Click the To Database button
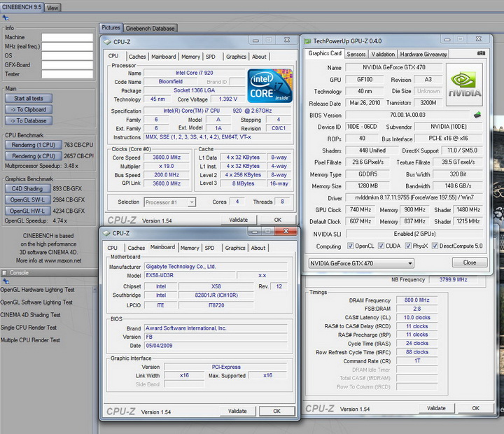Screen dimensions: 504x434 (29, 121)
